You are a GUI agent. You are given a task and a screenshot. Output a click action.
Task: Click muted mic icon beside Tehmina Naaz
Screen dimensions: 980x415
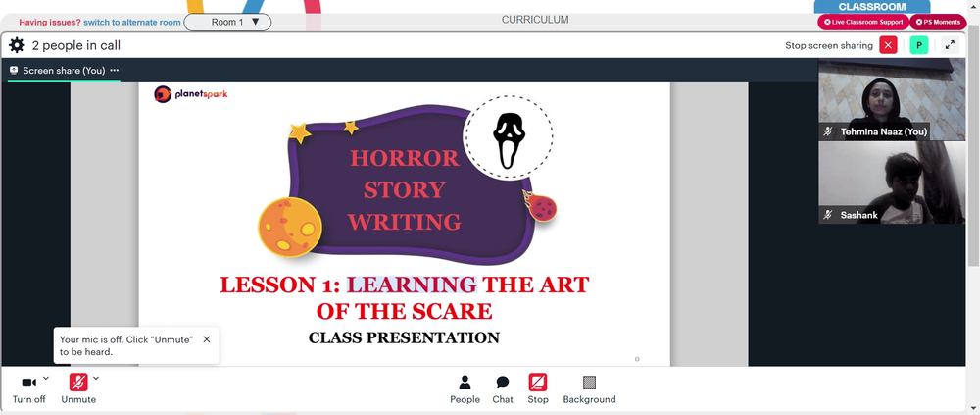(828, 131)
